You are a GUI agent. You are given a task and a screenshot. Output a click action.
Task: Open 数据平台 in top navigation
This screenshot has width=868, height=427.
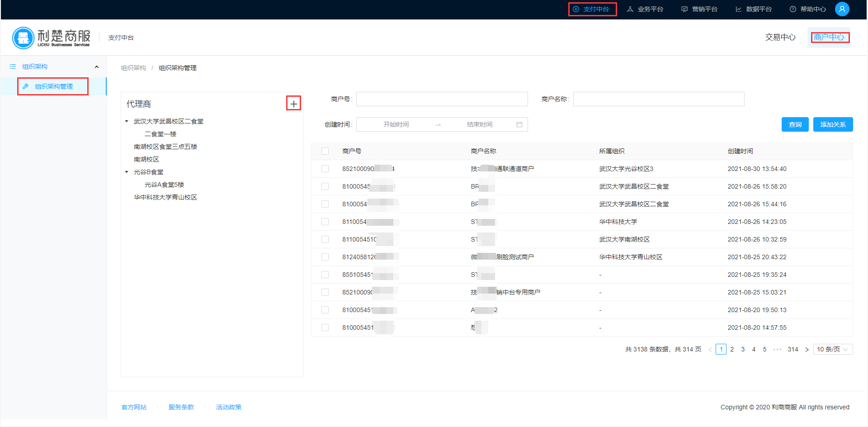tap(754, 9)
